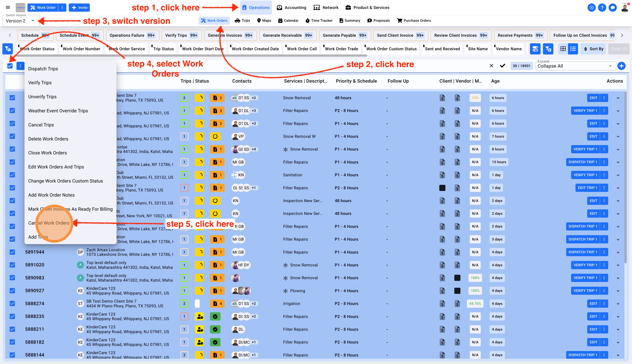
Task: Uncheck the checkbox for work order 5888274
Action: (x=12, y=304)
